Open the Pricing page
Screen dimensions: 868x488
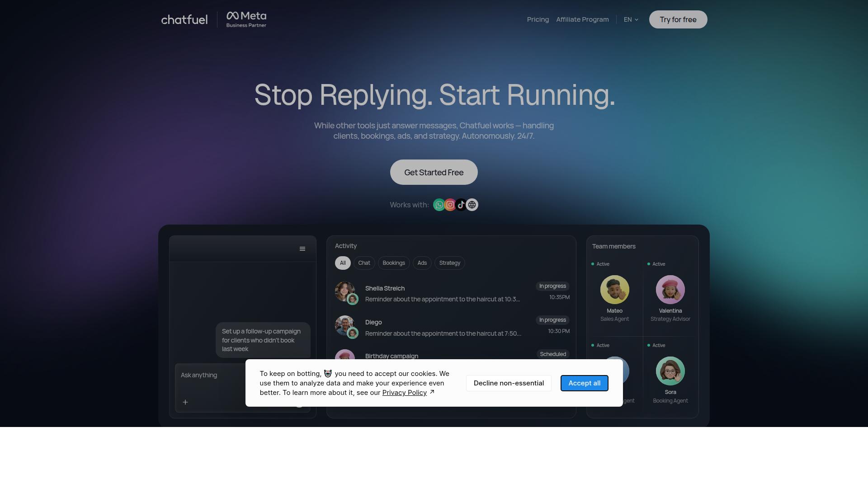(x=538, y=19)
